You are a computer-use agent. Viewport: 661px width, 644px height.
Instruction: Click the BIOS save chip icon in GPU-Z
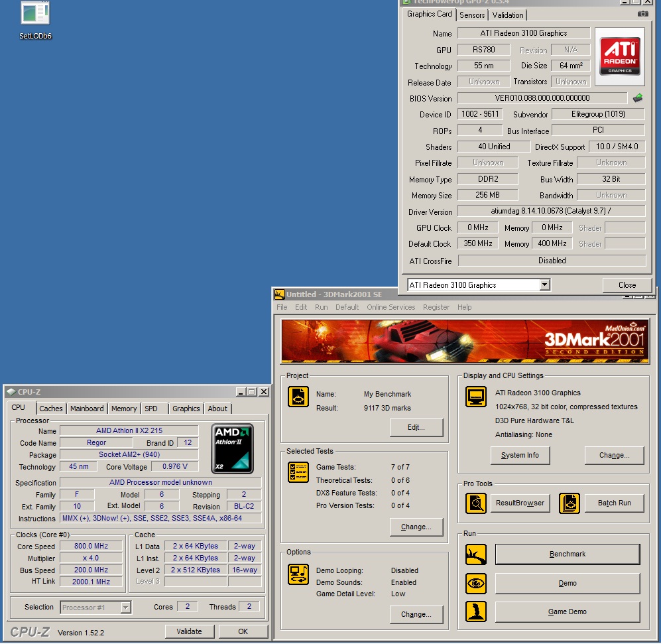638,98
